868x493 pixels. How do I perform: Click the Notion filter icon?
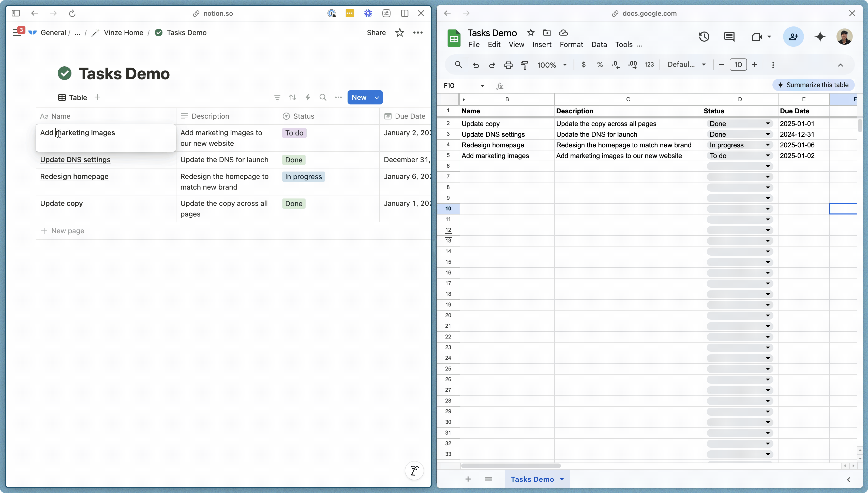click(277, 98)
